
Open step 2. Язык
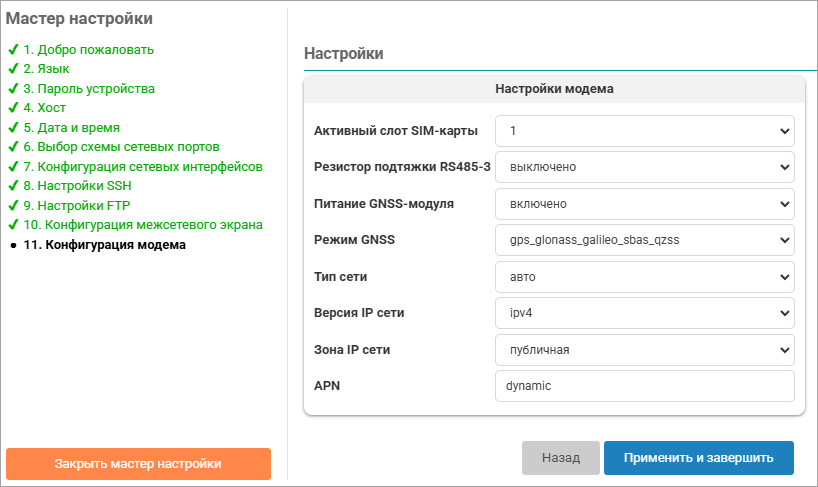click(46, 69)
